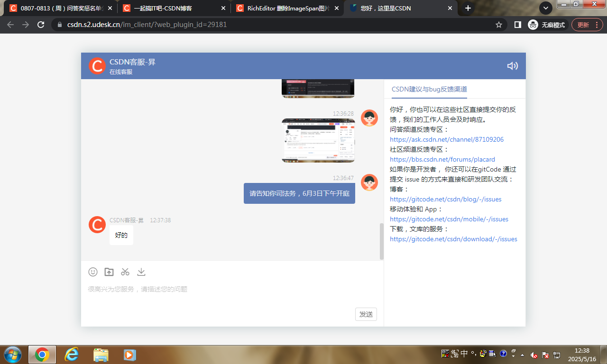Open the partially visible dark screenshot thumbnail
The image size is (607, 364).
(x=318, y=88)
